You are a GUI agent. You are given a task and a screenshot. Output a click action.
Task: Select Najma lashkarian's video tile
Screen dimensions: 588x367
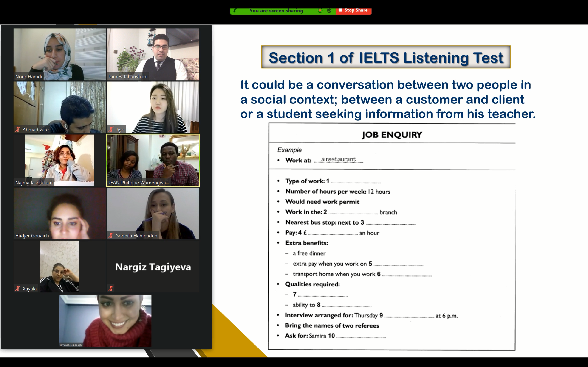[59, 160]
